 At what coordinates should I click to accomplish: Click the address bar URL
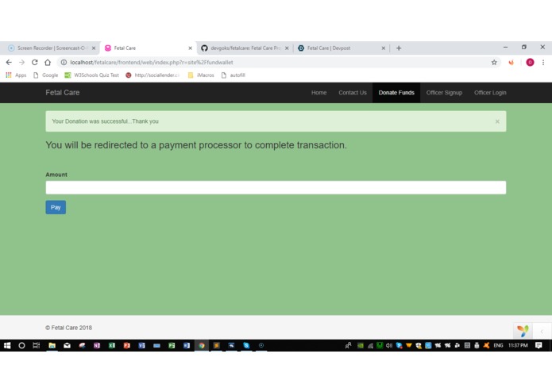[x=152, y=62]
